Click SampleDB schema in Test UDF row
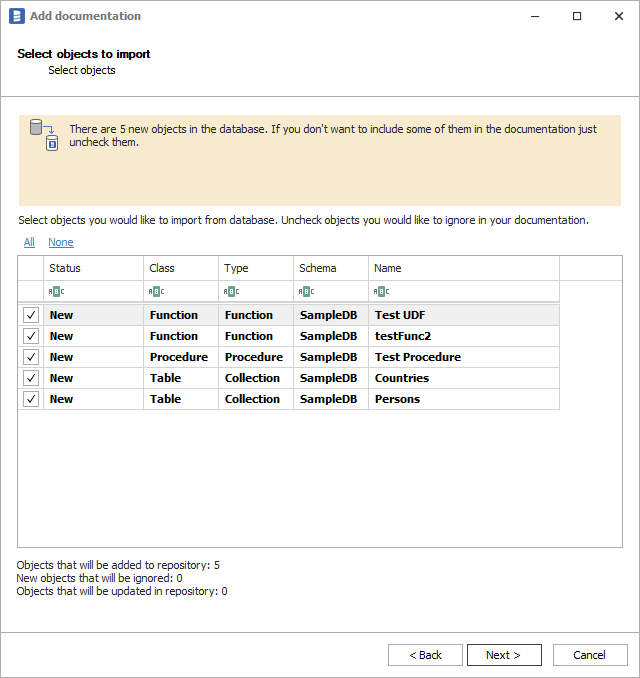Screen dimensions: 640x678 click(329, 315)
